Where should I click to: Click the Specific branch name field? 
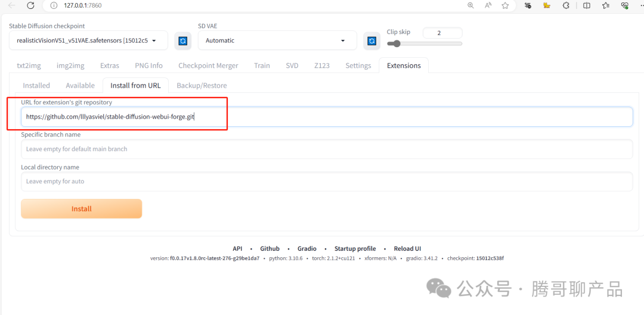(326, 149)
